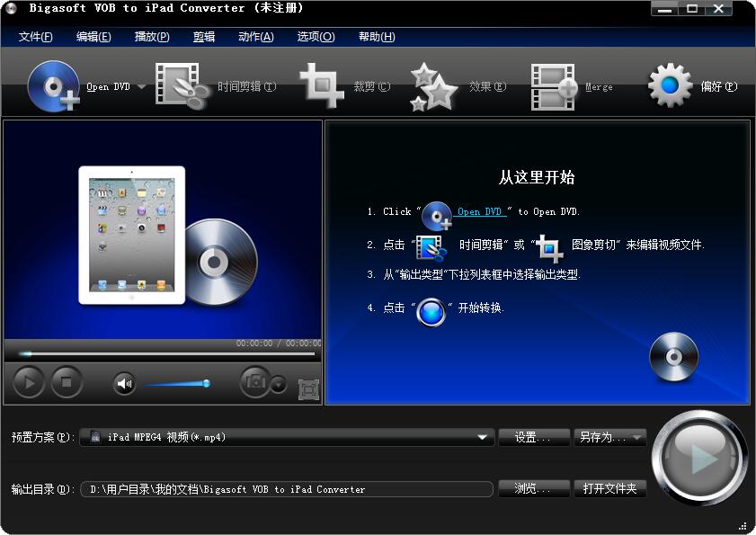This screenshot has height=535, width=756.
Task: Click the Merge filmstrip icon
Action: click(554, 87)
